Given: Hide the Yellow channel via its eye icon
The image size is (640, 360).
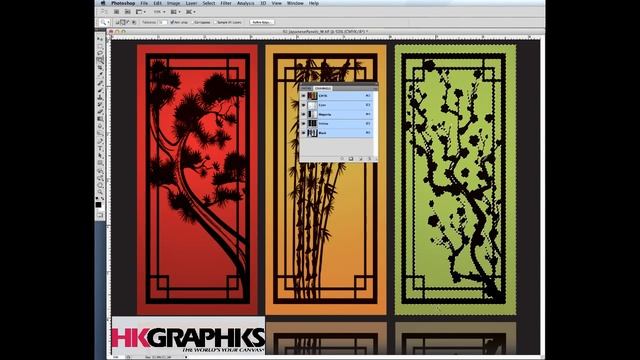Looking at the screenshot, I should [x=303, y=123].
